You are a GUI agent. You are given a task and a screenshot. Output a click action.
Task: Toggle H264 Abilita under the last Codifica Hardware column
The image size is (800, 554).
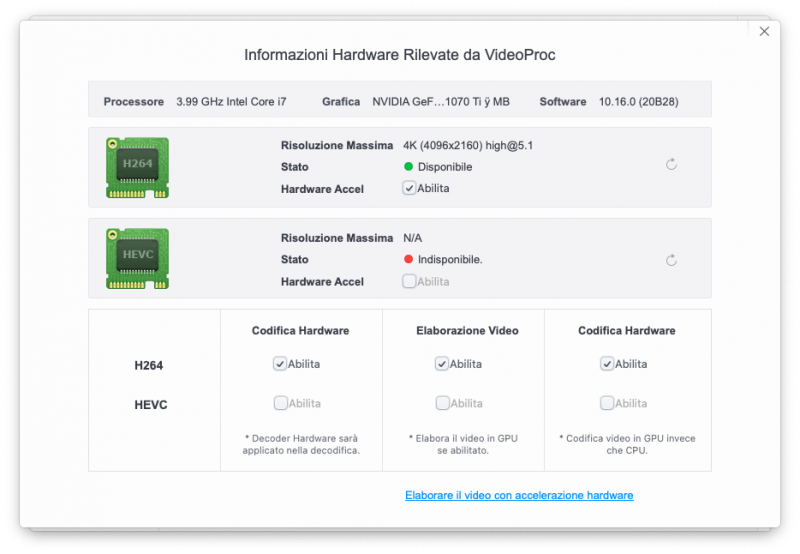point(607,364)
